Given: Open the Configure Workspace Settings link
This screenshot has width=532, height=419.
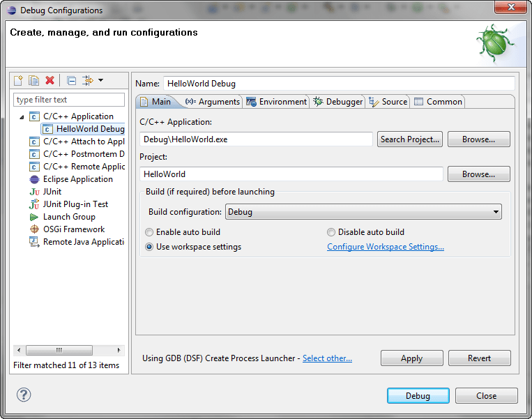Looking at the screenshot, I should pos(386,247).
